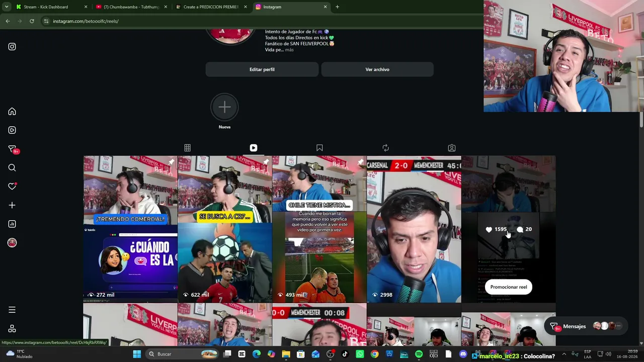Screen dimensions: 644x362
Task: Open the CHILE TIENE MISTICA reel
Action: tap(319, 229)
